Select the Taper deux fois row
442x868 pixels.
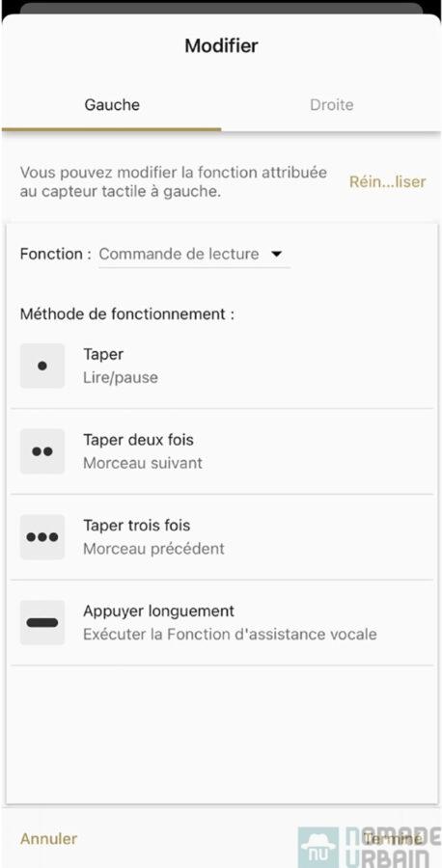(222, 451)
